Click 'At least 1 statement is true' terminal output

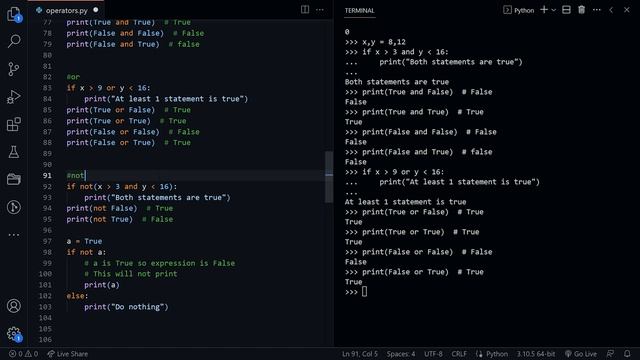click(x=405, y=202)
